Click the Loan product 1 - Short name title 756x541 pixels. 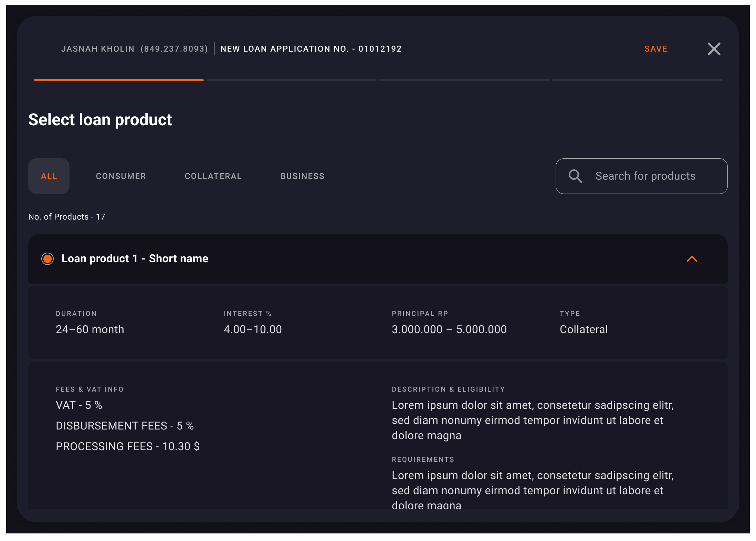pyautogui.click(x=135, y=259)
